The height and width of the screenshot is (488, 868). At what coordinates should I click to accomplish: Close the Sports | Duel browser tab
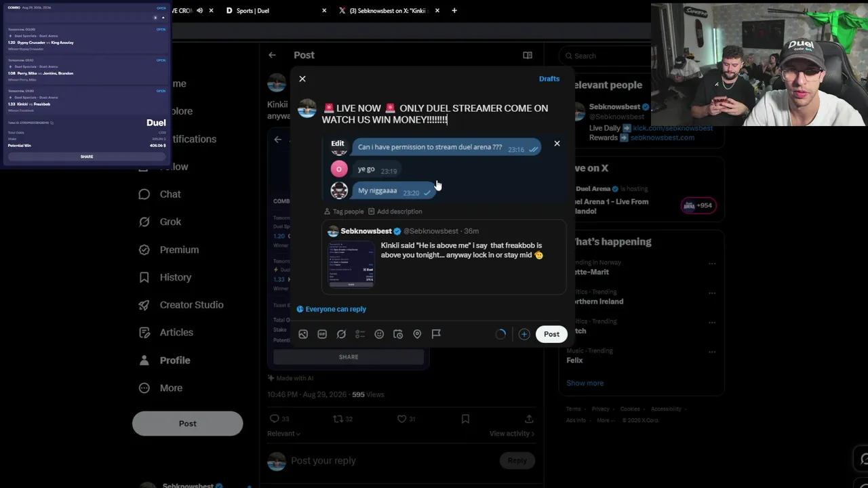324,11
